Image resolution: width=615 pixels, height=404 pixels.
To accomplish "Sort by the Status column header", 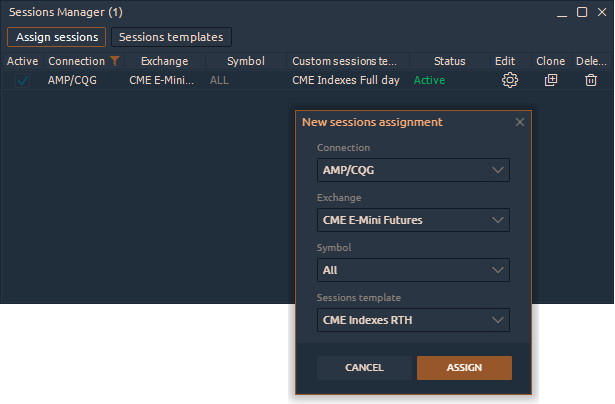I will 449,61.
